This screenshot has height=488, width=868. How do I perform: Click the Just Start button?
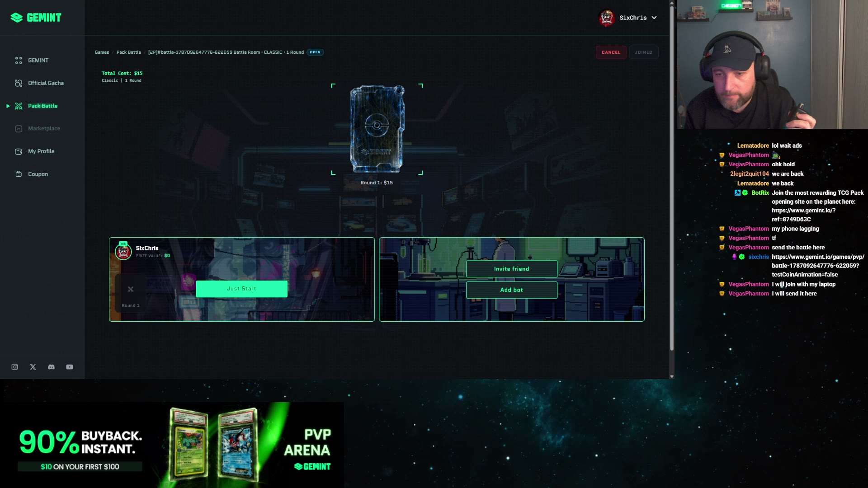[x=241, y=289]
